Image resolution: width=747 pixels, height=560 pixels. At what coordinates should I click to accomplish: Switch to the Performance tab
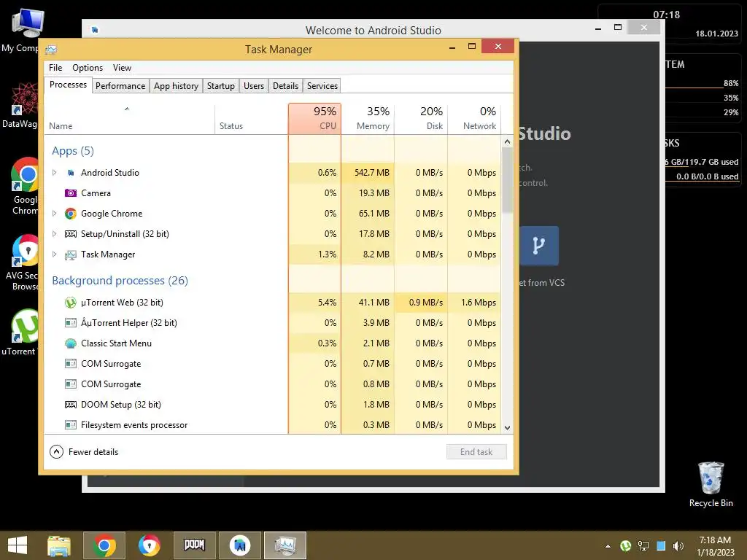coord(120,86)
